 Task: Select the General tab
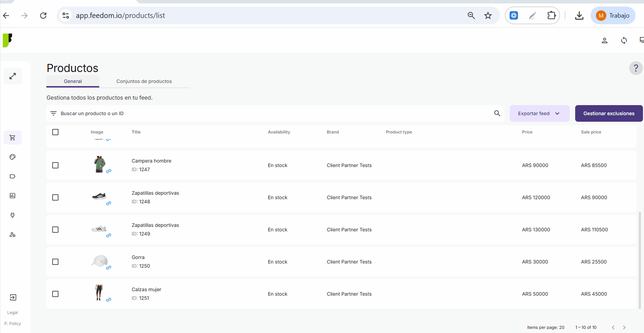coord(73,81)
